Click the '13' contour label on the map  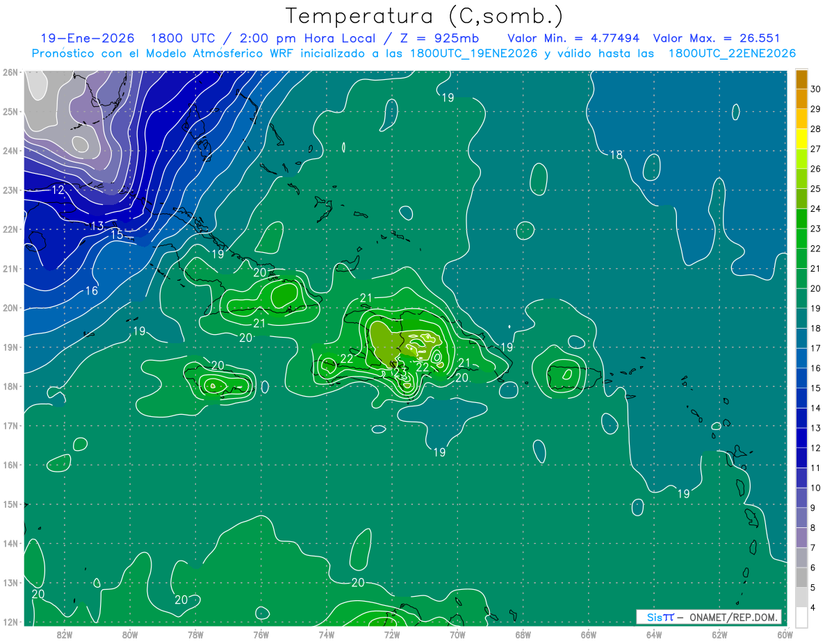(97, 226)
